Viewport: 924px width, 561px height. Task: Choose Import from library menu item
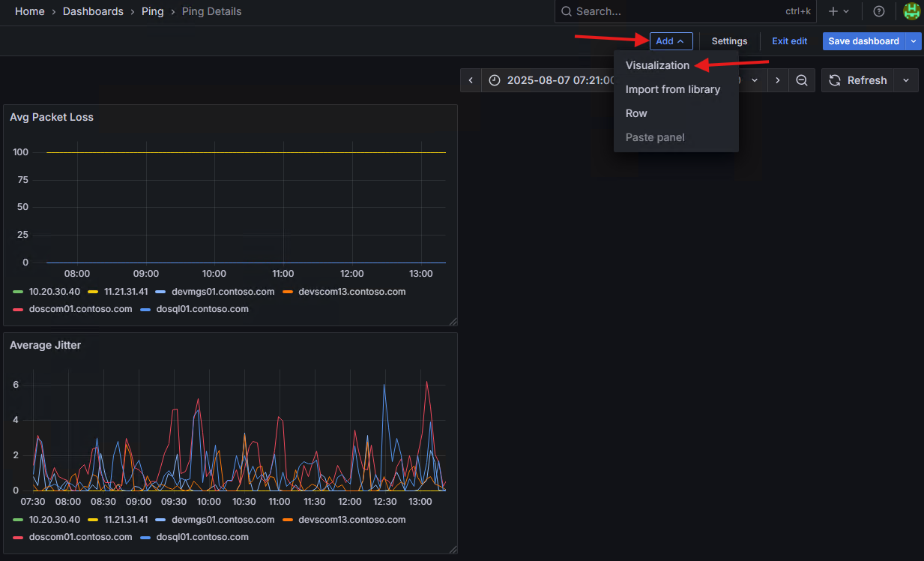pyautogui.click(x=672, y=89)
